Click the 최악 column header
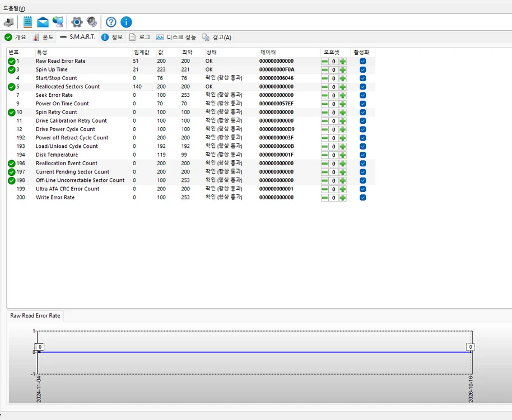The image size is (512, 420). 192,52
